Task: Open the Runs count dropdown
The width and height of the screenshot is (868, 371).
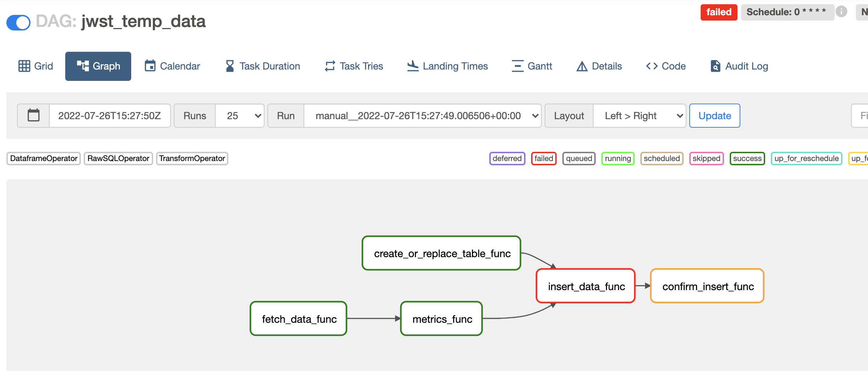Action: pyautogui.click(x=240, y=115)
